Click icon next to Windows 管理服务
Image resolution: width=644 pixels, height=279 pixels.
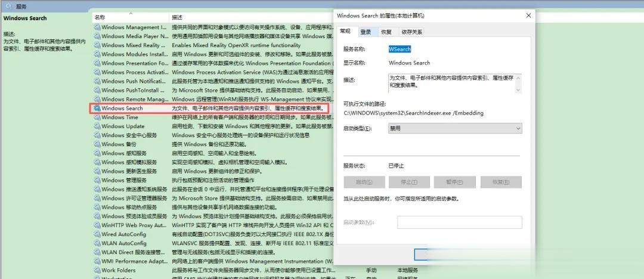click(x=97, y=181)
